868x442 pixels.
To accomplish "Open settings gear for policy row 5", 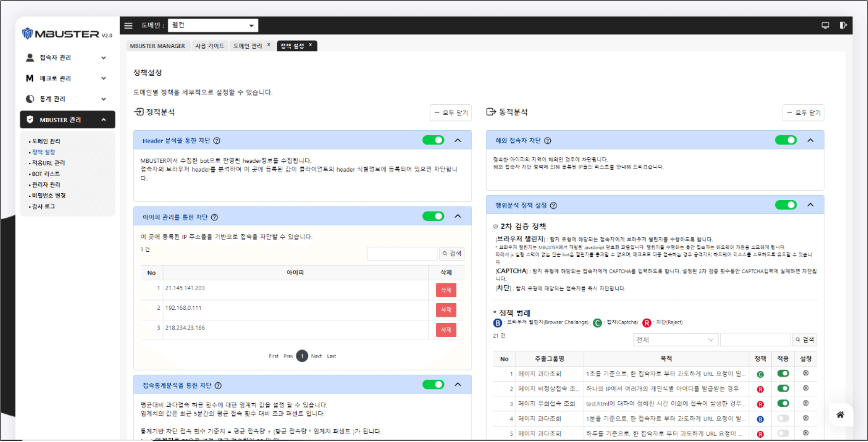I will [x=806, y=433].
